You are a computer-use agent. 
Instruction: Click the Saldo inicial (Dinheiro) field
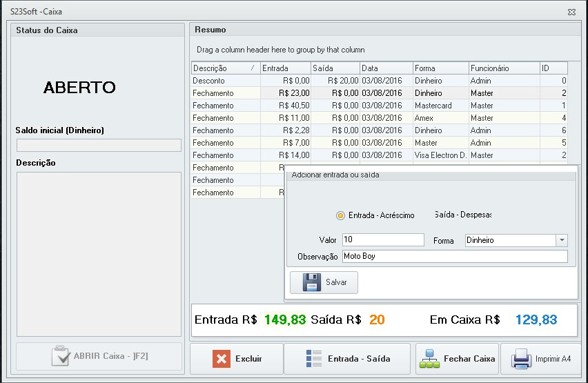(99, 145)
